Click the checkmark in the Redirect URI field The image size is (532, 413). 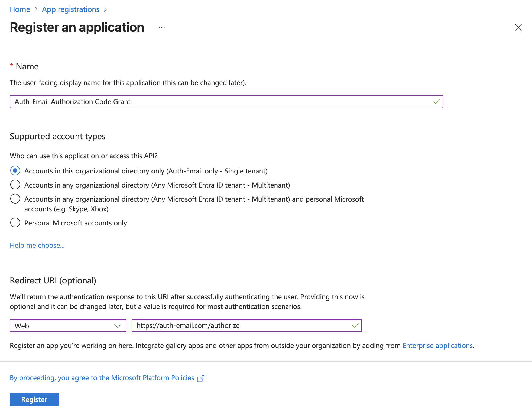(x=355, y=326)
